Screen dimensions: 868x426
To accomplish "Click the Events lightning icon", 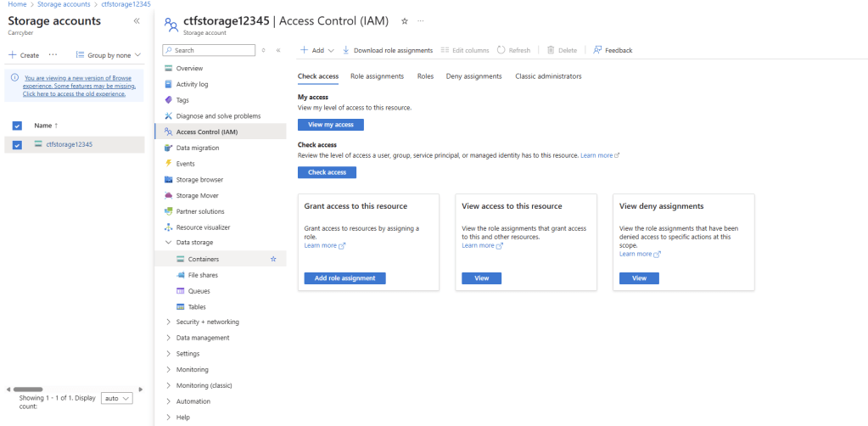I will click(x=169, y=164).
